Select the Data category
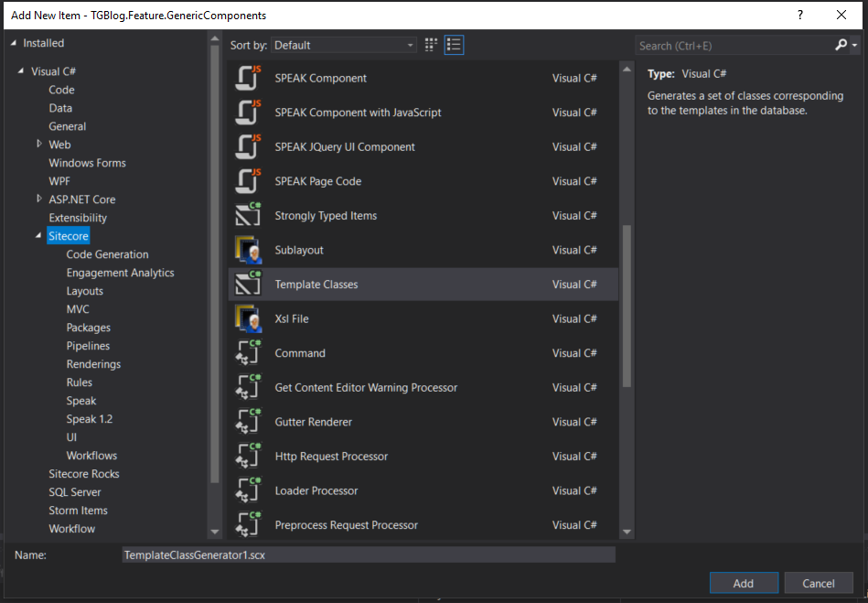Image resolution: width=868 pixels, height=603 pixels. pos(60,108)
